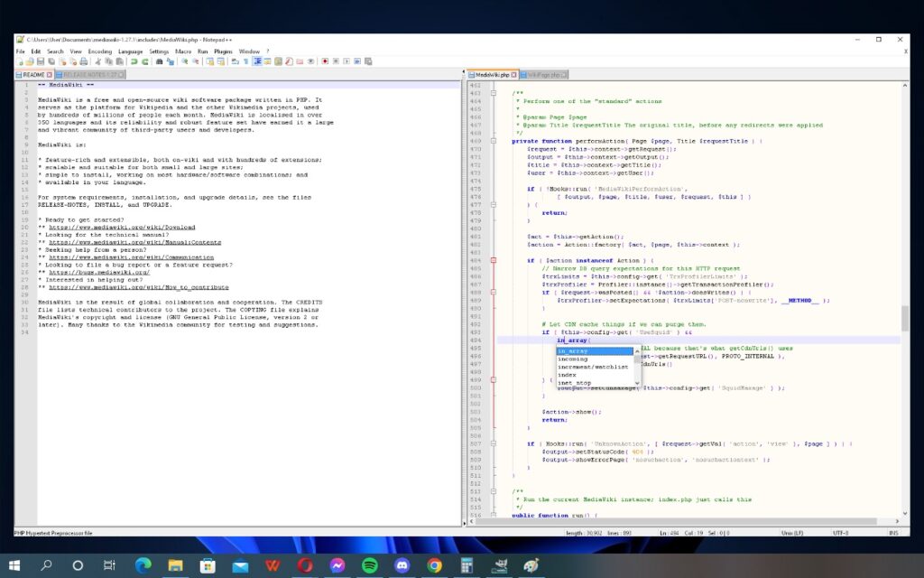Click the Print toolbar icon
Viewport: 924px width, 578px height.
tap(84, 61)
